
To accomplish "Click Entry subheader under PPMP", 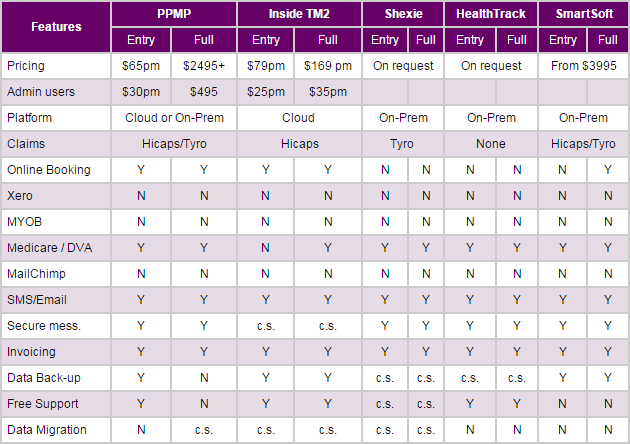I will pyautogui.click(x=141, y=40).
